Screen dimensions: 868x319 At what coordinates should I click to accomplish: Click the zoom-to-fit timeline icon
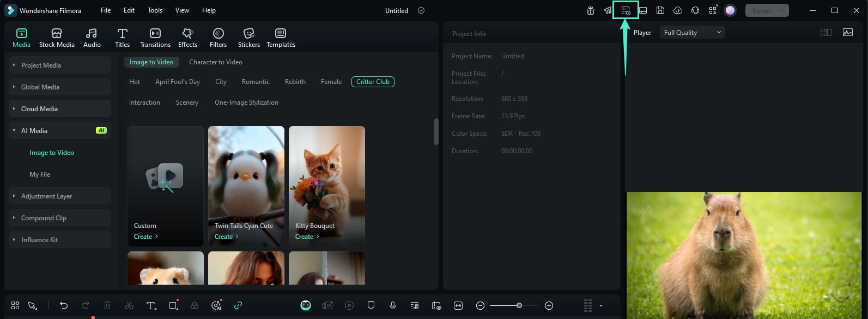(x=458, y=305)
